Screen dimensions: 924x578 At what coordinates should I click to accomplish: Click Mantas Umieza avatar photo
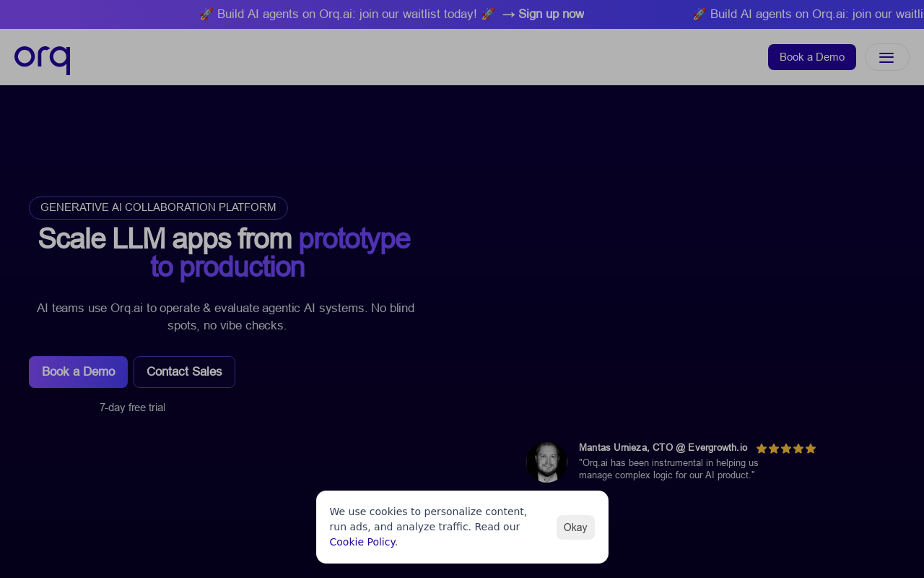click(546, 462)
